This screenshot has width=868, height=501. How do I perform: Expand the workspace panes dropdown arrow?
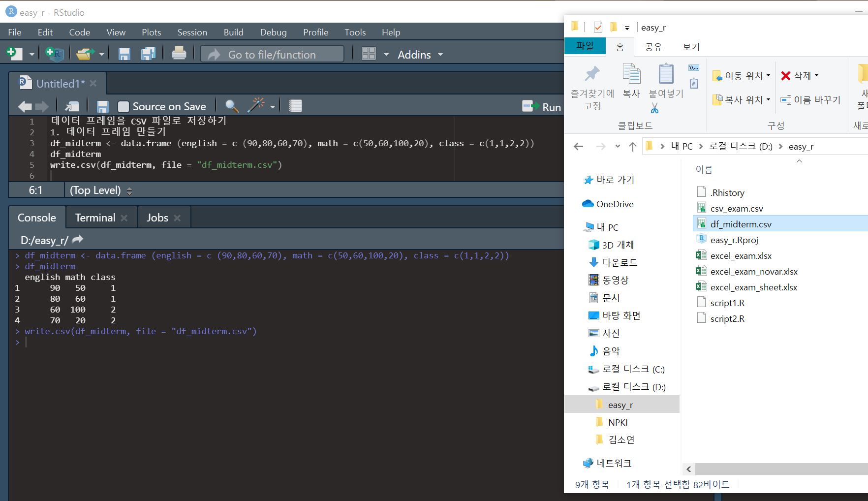click(386, 54)
